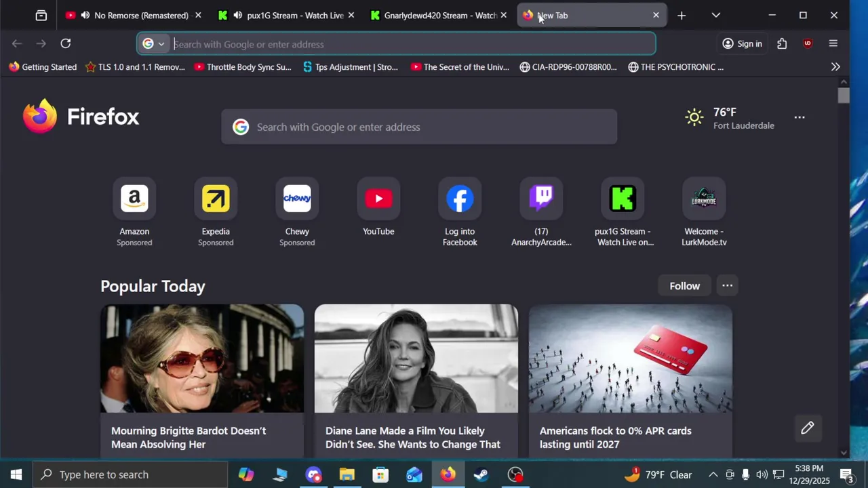Customize new tab page pencil icon
Screen dimensions: 868x488
click(807, 428)
